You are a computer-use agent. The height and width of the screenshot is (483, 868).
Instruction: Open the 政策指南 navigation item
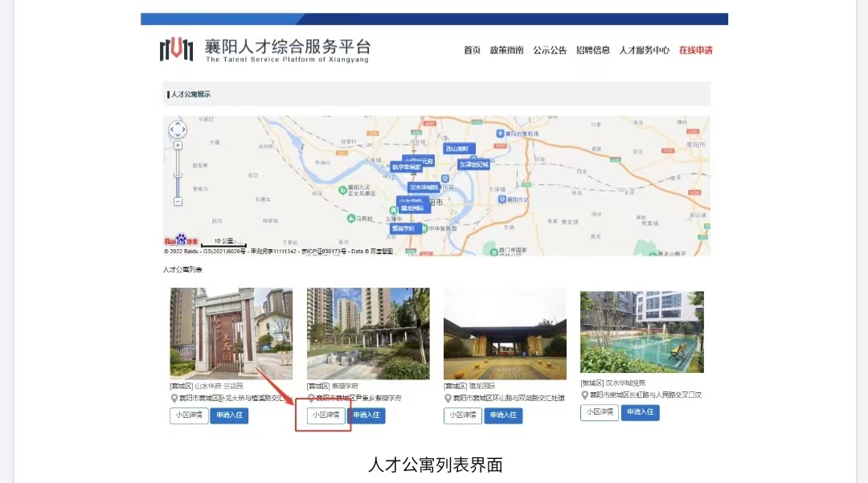[x=506, y=50]
